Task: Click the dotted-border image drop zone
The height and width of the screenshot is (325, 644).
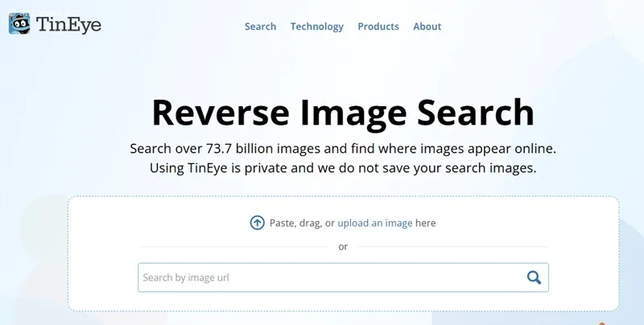Action: tap(344, 253)
